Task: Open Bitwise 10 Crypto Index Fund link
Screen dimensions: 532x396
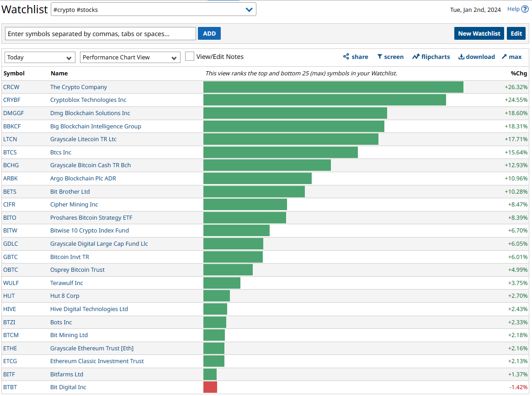Action: pos(90,231)
